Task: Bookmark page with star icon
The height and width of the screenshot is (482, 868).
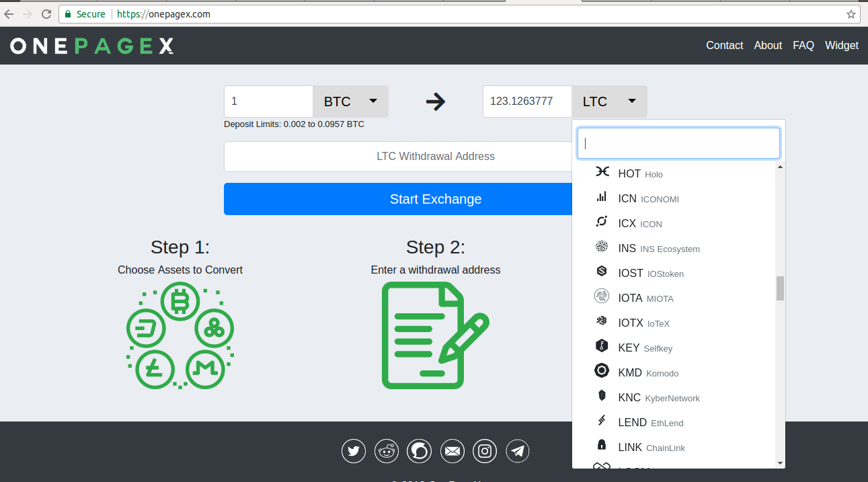Action: tap(851, 14)
